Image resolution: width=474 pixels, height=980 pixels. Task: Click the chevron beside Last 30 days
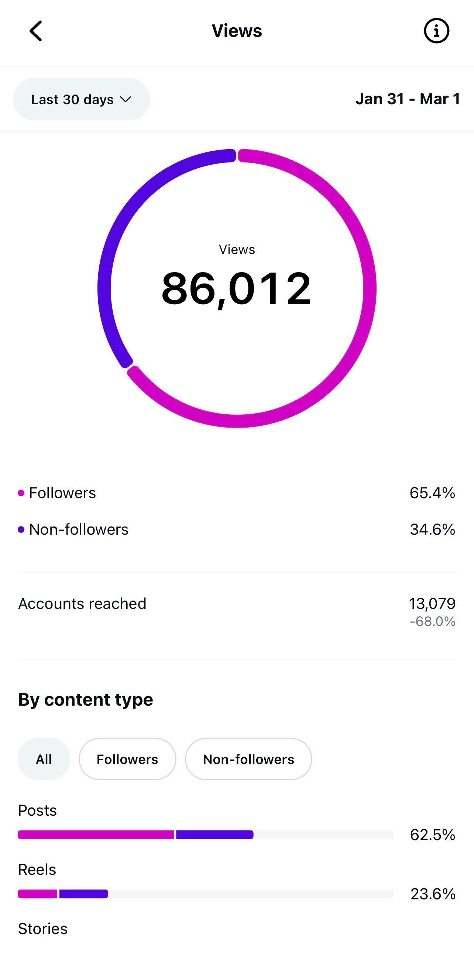tap(125, 99)
